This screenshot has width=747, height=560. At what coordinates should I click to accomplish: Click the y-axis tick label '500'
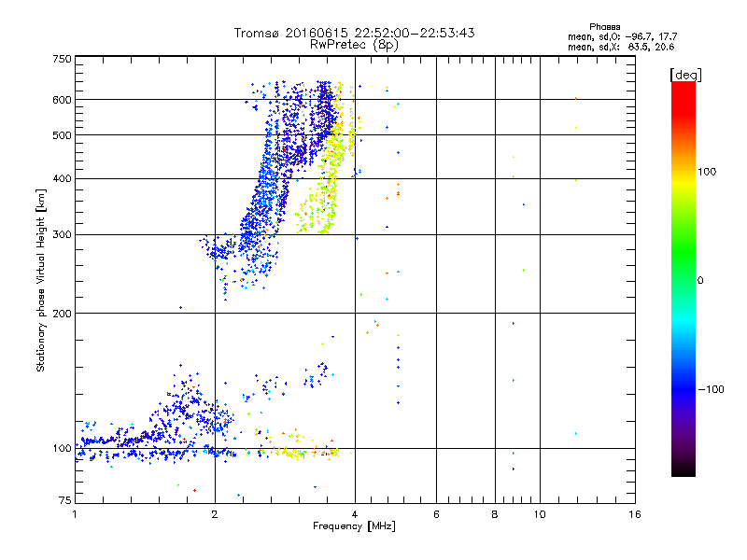(x=62, y=135)
